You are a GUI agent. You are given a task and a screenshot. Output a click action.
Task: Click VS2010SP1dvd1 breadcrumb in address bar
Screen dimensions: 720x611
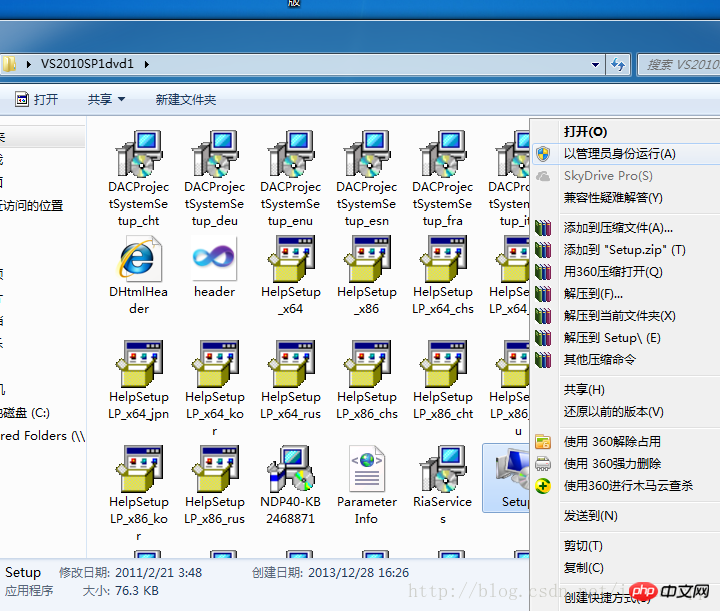click(87, 64)
